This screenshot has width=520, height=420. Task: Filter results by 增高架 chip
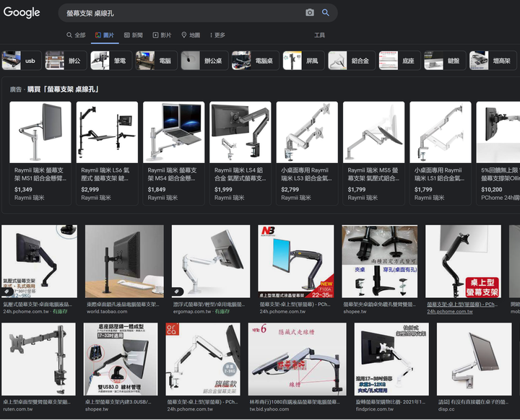(x=493, y=61)
